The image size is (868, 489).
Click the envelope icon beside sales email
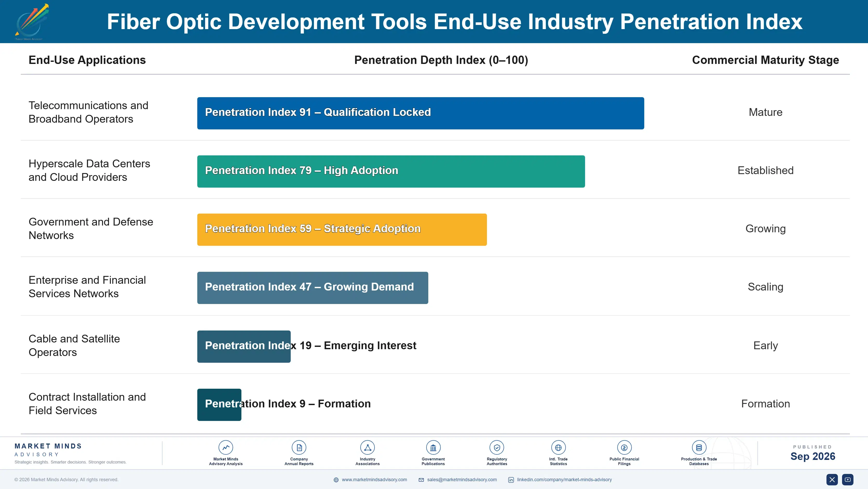point(421,480)
